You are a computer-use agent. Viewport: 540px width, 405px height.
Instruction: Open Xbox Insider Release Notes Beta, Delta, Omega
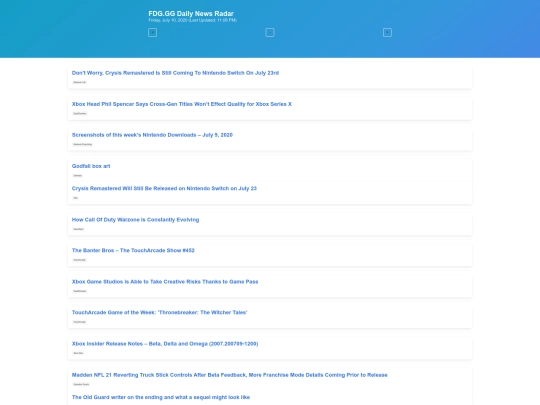coord(165,344)
